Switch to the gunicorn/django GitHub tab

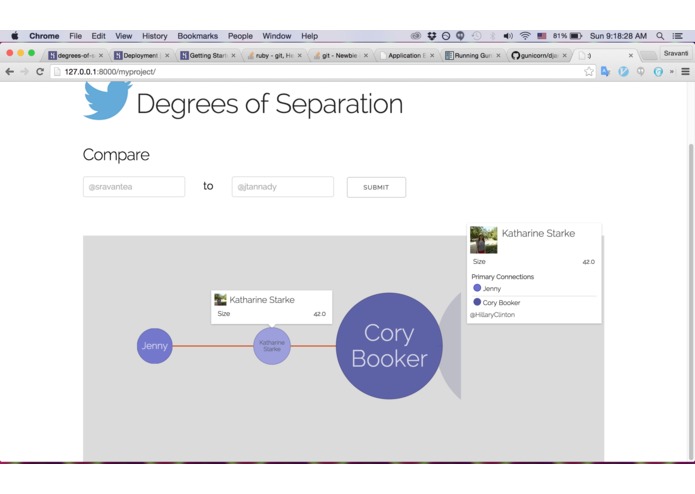click(539, 55)
